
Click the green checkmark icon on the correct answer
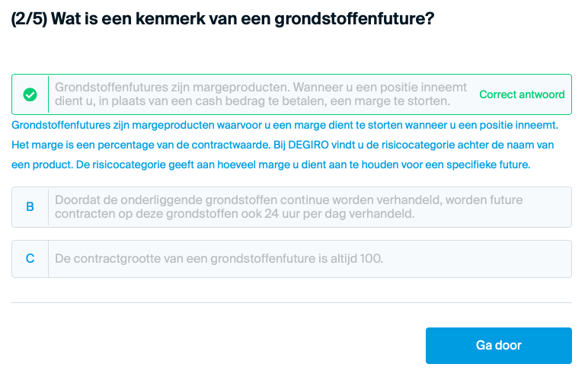pyautogui.click(x=30, y=94)
